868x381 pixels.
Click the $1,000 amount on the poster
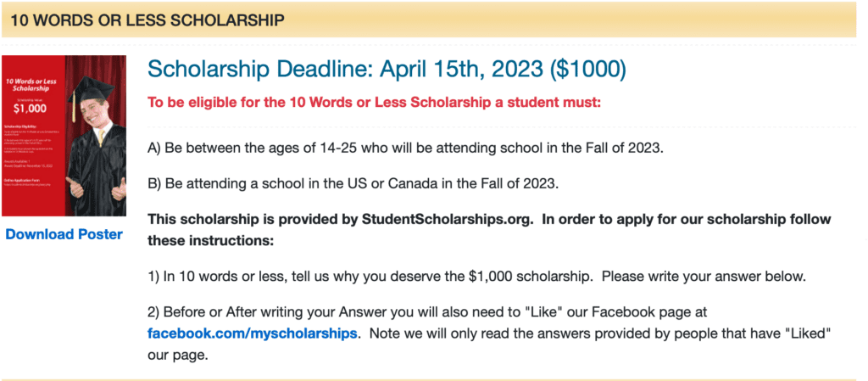pos(30,109)
